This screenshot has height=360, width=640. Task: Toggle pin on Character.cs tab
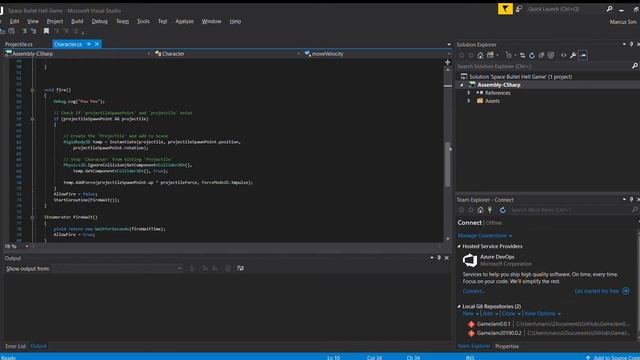click(89, 44)
